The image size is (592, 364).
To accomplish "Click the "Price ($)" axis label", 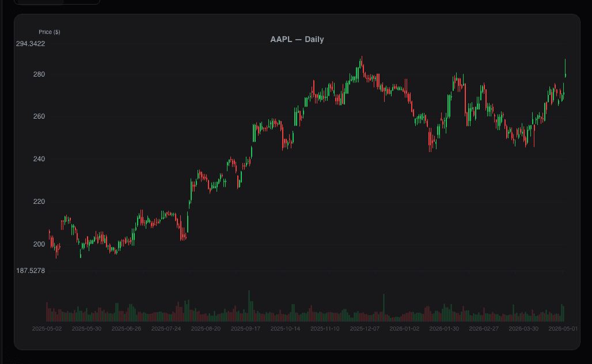I will point(50,32).
